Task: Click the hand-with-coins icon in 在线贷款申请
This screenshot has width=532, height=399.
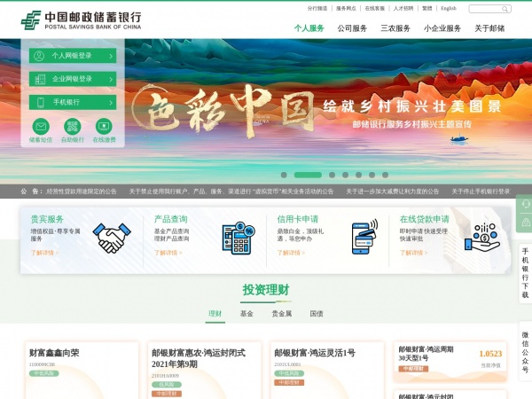Action: coord(482,237)
